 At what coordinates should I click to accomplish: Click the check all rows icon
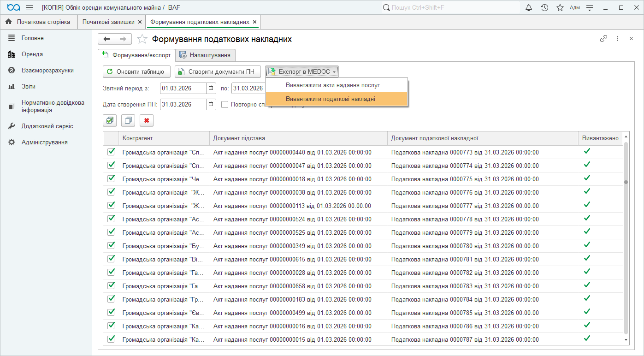click(110, 120)
